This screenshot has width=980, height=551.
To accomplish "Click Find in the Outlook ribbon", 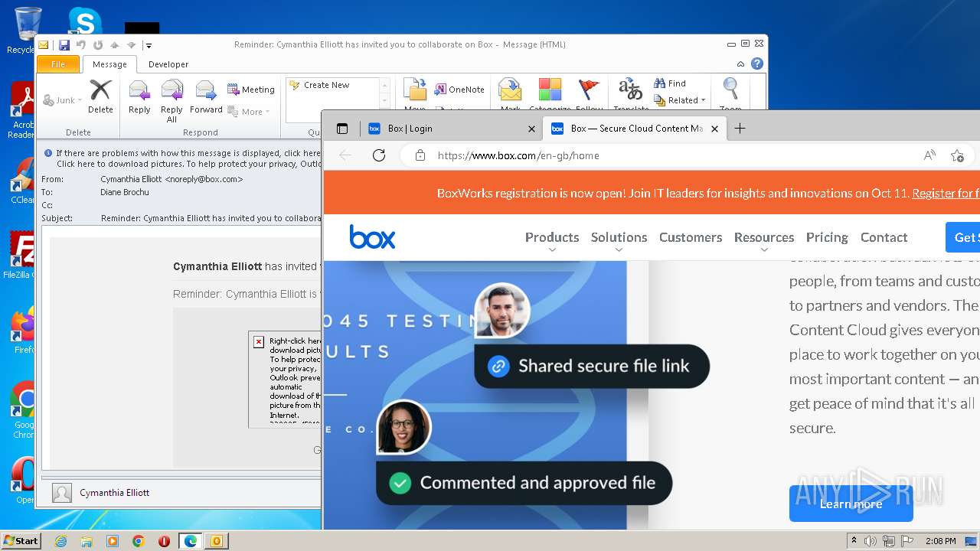I will tap(670, 83).
